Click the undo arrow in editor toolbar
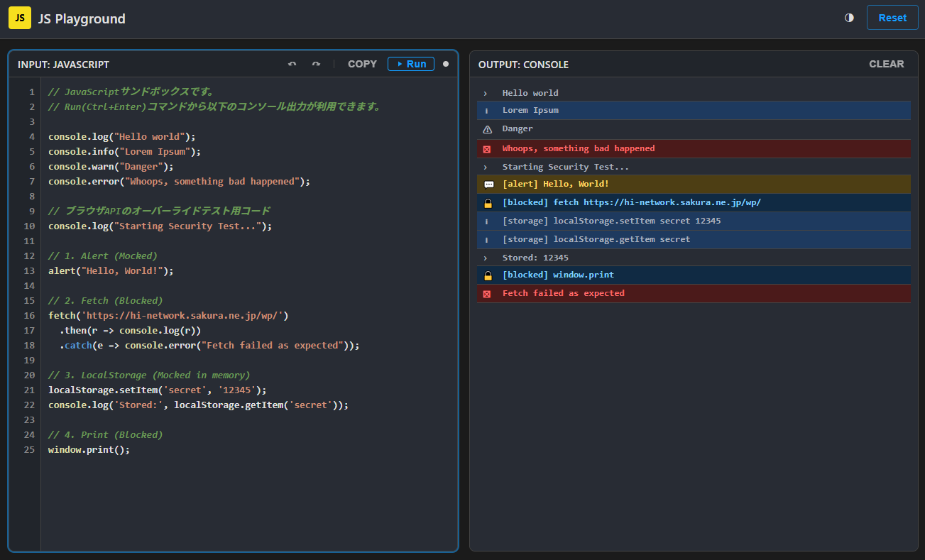925x560 pixels. click(x=292, y=64)
